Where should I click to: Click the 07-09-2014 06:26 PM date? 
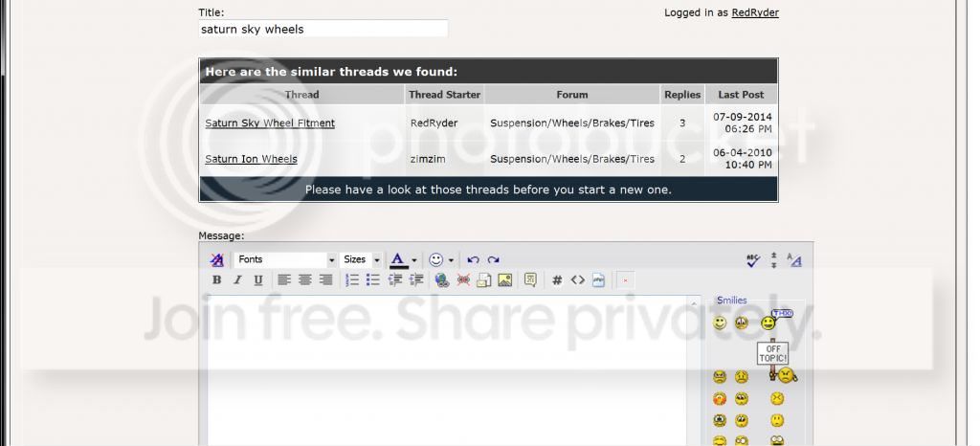[x=743, y=123]
